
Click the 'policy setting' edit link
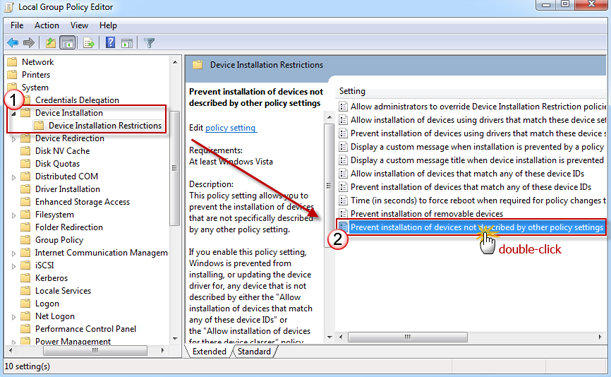pos(231,127)
